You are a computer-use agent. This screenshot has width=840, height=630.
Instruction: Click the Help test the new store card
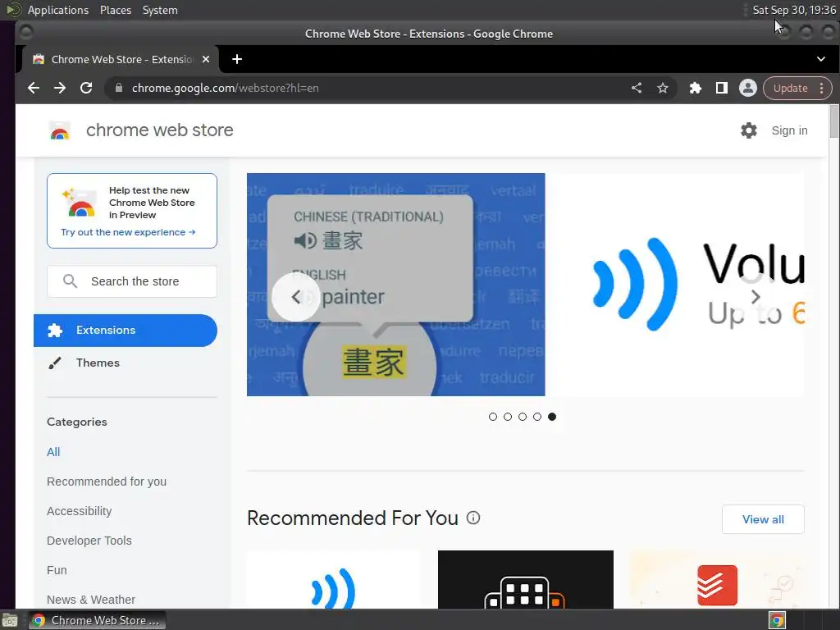[x=132, y=211]
